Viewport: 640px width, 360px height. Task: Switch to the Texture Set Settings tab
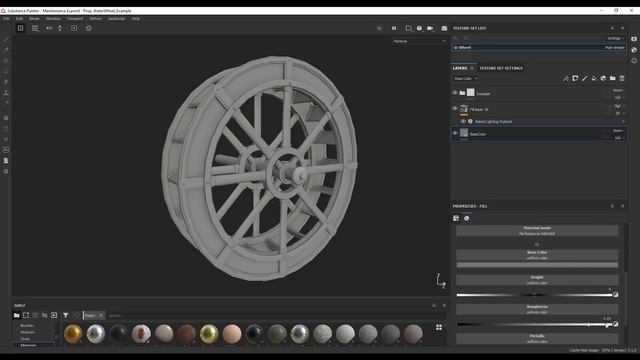(501, 68)
